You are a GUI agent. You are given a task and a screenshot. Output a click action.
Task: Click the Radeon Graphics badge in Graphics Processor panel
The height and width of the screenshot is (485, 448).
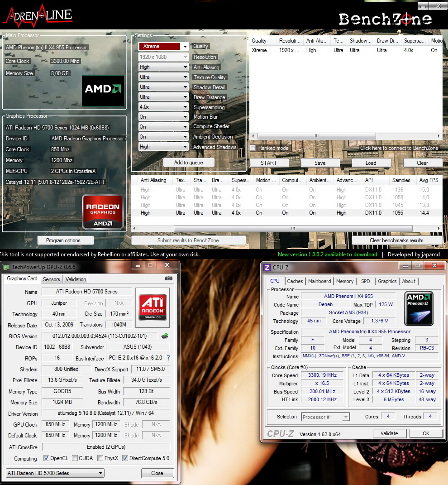click(x=103, y=212)
